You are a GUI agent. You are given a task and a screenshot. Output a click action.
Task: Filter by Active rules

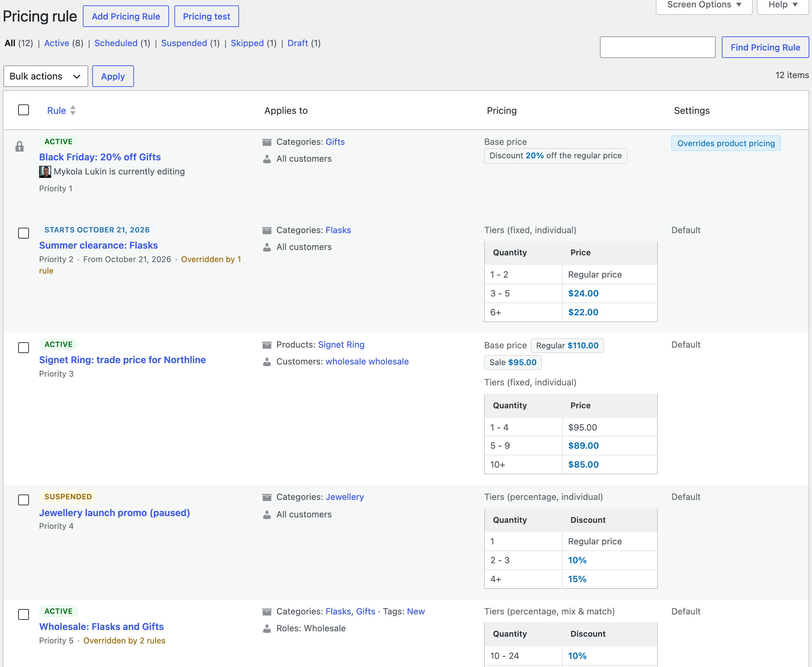pos(57,43)
